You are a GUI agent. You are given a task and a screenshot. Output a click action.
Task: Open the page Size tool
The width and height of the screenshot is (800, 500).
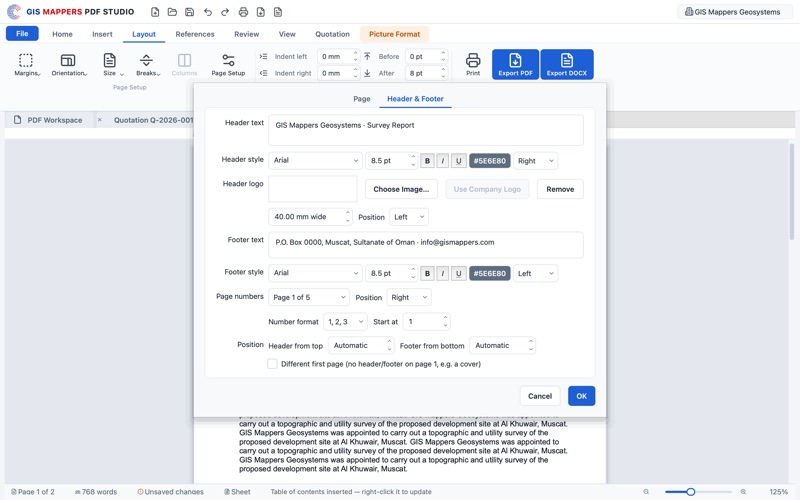pos(112,65)
